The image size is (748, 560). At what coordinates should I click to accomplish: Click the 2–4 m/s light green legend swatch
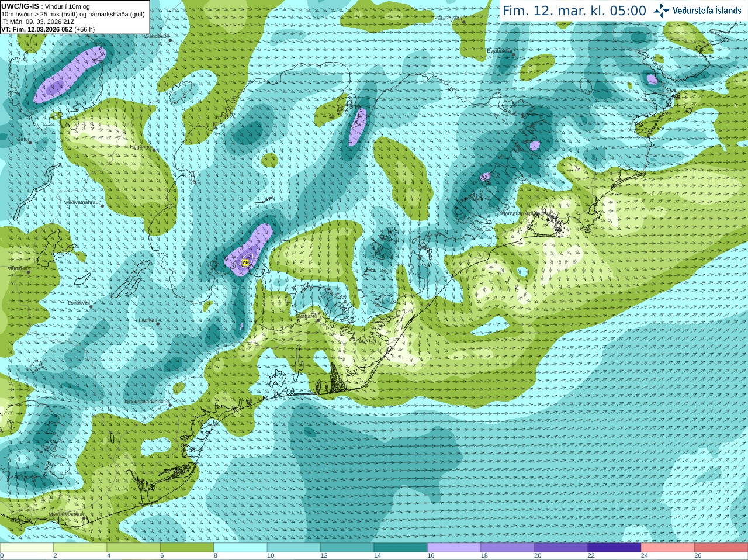(x=80, y=548)
